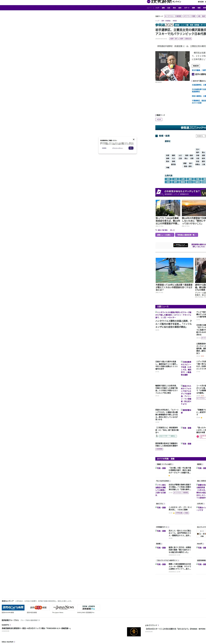Switch to the 候補・結果 tab of 参院選2025
Screen dimensions: 206x644
(x=195, y=25)
